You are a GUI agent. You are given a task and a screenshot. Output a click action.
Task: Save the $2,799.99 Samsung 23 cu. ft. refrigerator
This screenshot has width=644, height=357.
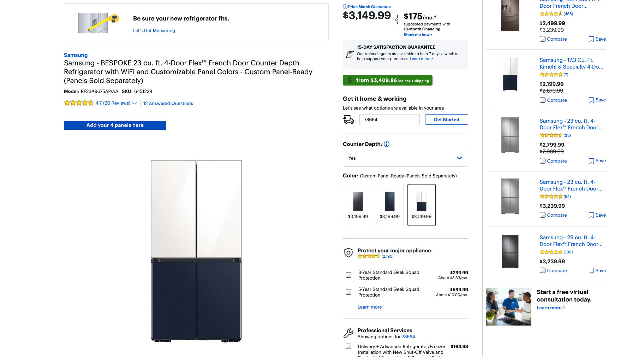coord(597,161)
